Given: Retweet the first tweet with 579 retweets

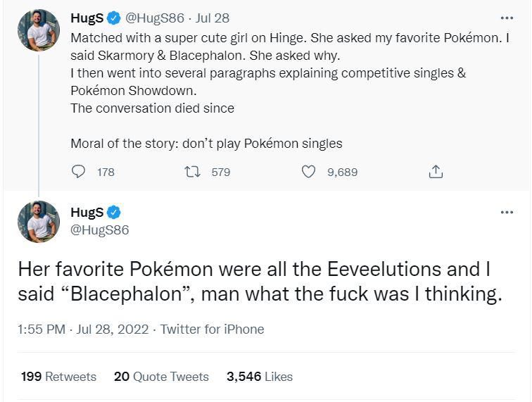Looking at the screenshot, I should point(192,172).
